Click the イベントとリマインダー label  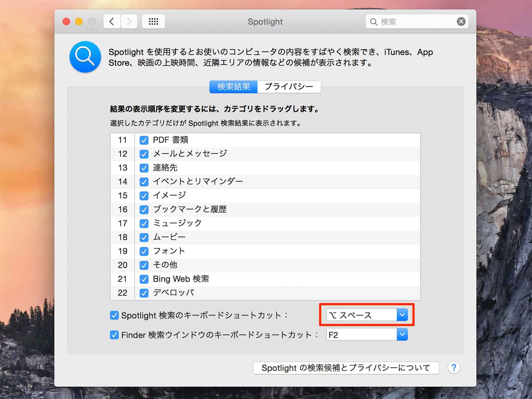[x=198, y=181]
